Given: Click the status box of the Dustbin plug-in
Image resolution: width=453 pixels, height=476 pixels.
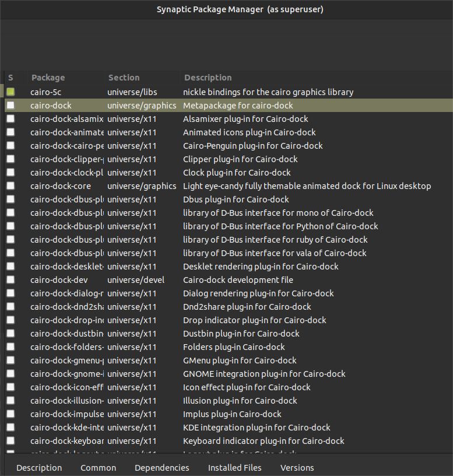Looking at the screenshot, I should point(10,334).
